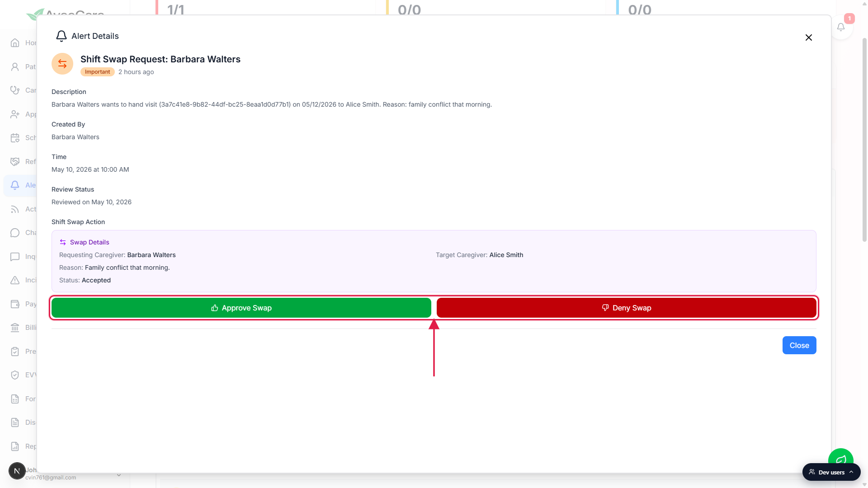
Task: Open the clipboard-check sidebar icon
Action: click(x=15, y=352)
